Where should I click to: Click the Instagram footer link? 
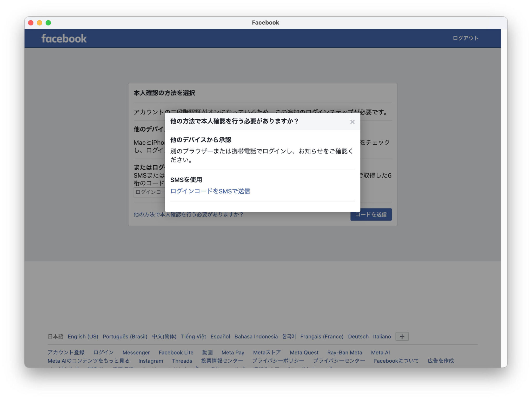pyautogui.click(x=151, y=361)
